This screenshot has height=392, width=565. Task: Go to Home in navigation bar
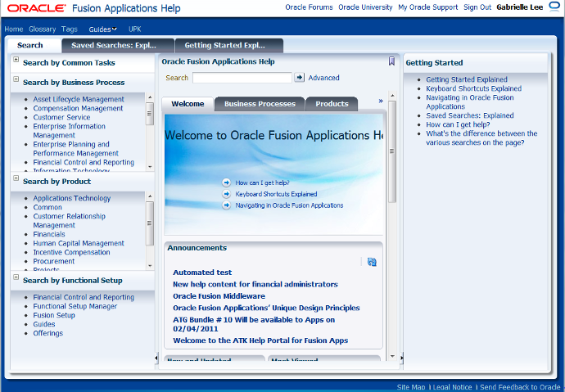14,29
